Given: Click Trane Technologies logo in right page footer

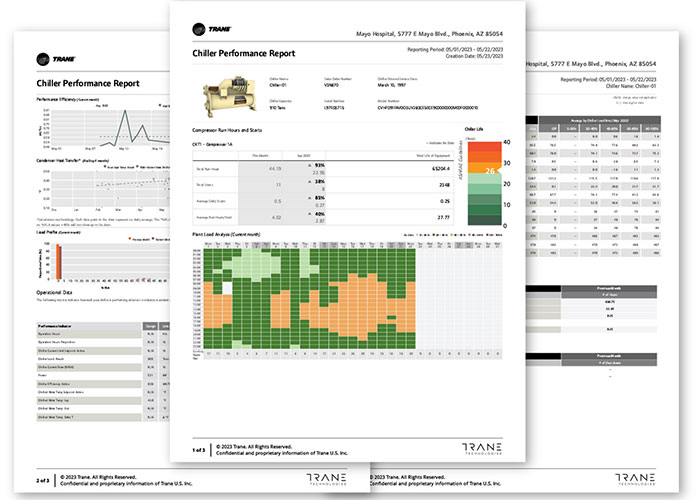Looking at the screenshot, I should tap(635, 479).
